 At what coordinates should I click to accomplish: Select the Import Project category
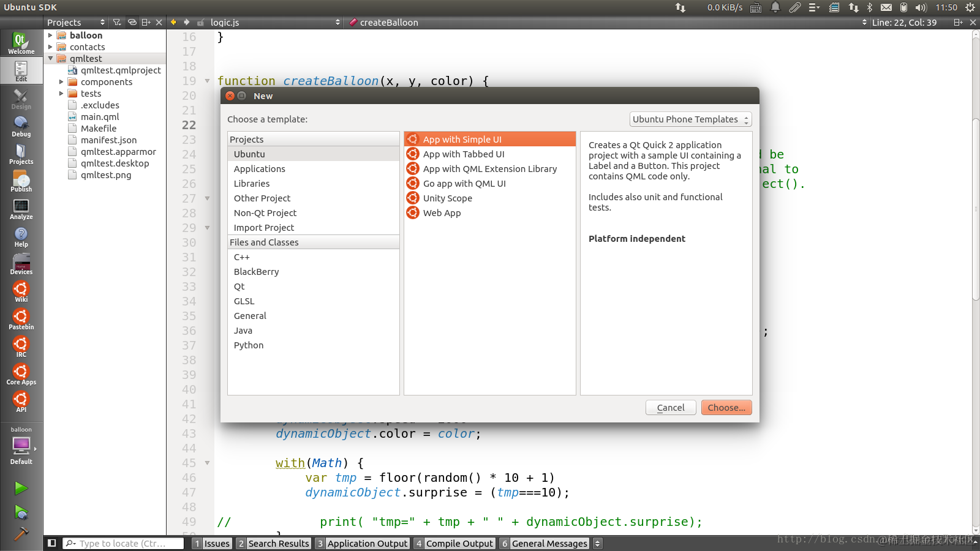[314, 228]
